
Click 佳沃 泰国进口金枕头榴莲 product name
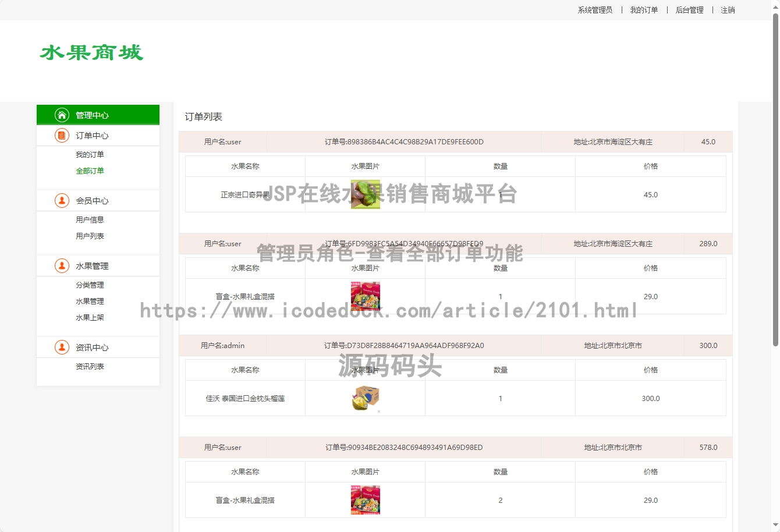point(245,398)
